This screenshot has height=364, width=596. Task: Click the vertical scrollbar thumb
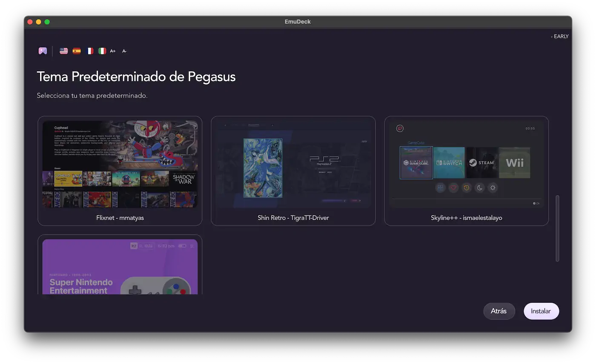pyautogui.click(x=557, y=228)
